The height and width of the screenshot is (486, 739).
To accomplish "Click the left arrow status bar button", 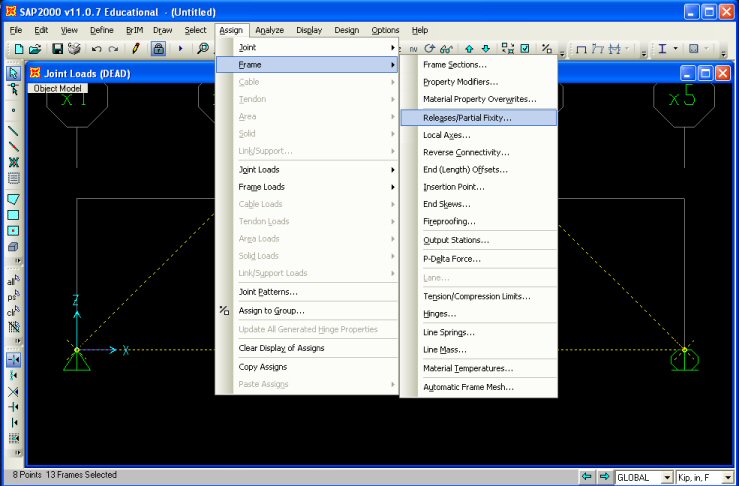I will click(586, 477).
